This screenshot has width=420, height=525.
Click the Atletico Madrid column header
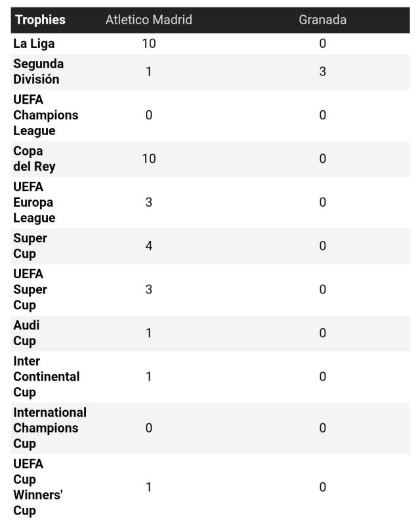point(149,20)
